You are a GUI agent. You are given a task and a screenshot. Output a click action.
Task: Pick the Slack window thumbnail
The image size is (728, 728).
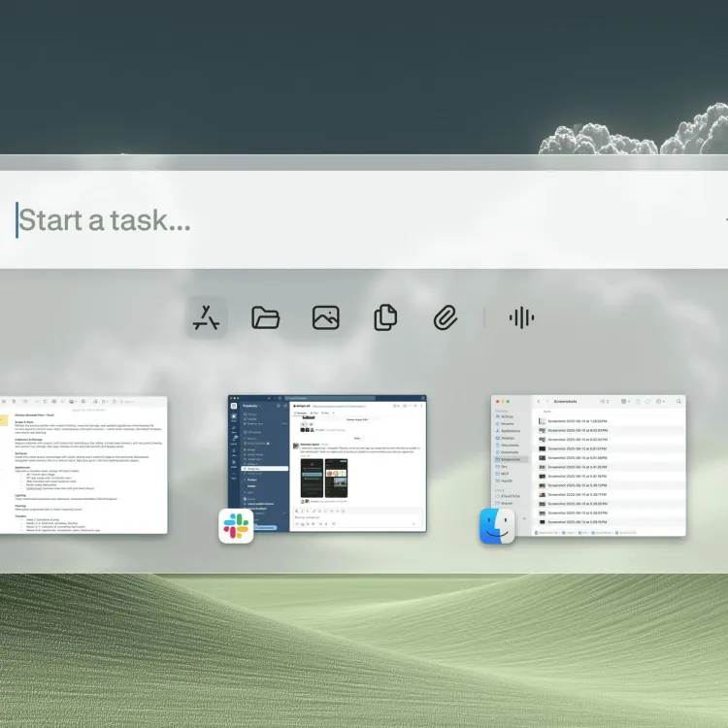pyautogui.click(x=327, y=463)
